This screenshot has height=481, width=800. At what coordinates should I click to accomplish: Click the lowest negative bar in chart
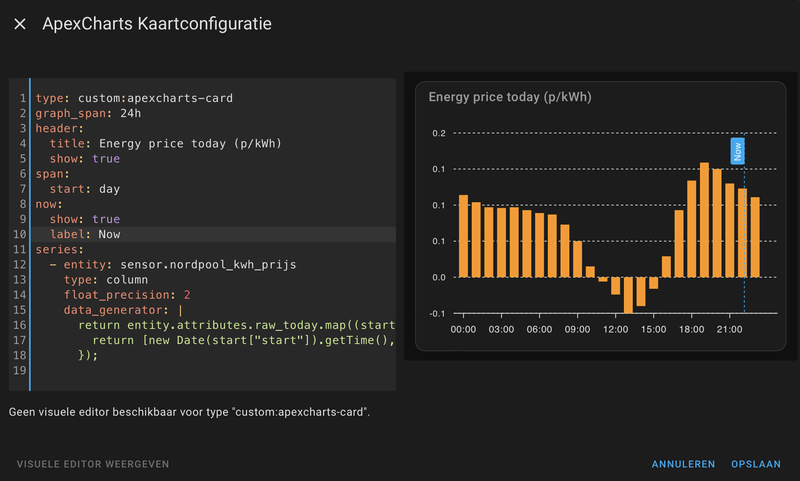[628, 295]
